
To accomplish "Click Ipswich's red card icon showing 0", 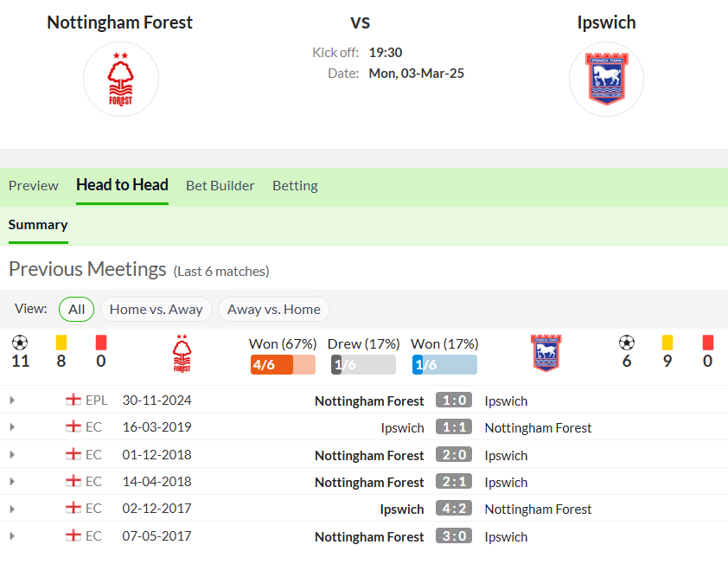I will (x=707, y=343).
